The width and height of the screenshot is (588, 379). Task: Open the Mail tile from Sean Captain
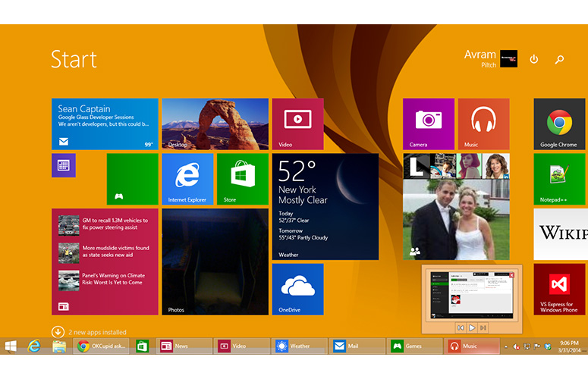click(105, 124)
